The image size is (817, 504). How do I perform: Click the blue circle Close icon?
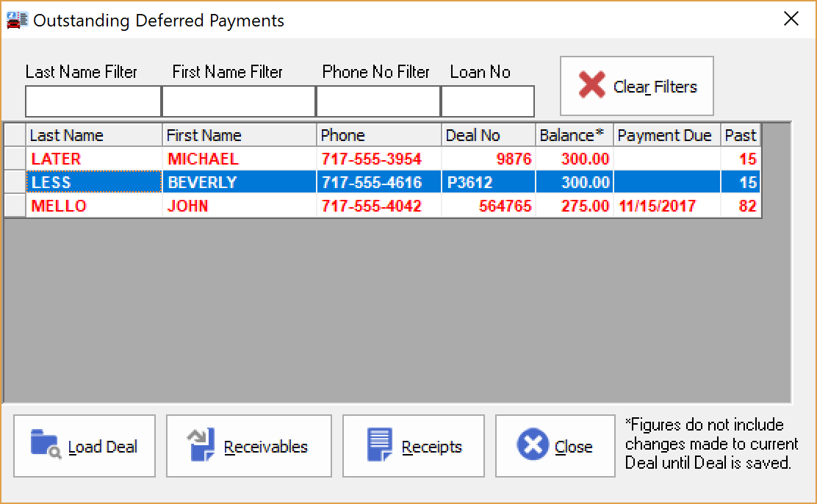coord(533,445)
